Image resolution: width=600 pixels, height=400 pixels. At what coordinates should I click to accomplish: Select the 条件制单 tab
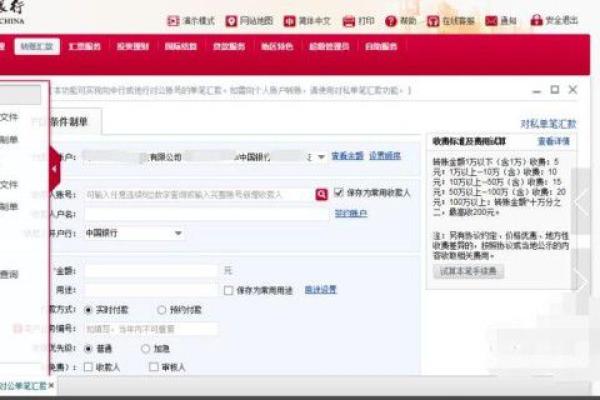69,122
